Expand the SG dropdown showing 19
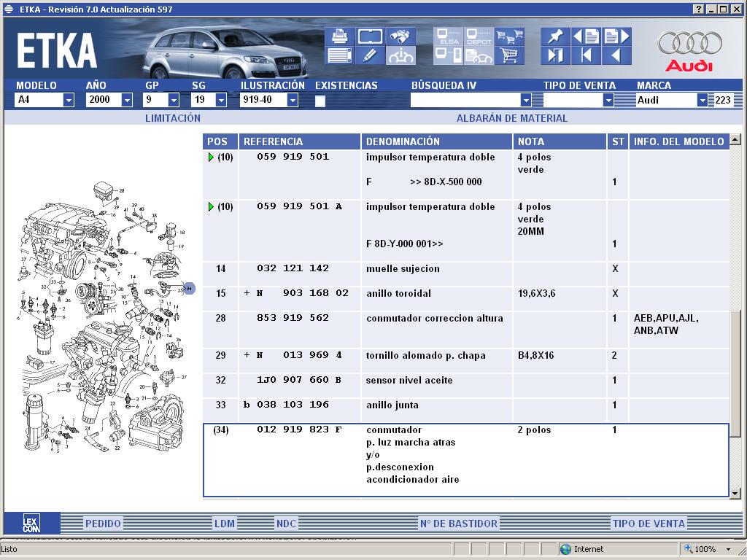The image size is (747, 560). pyautogui.click(x=220, y=100)
